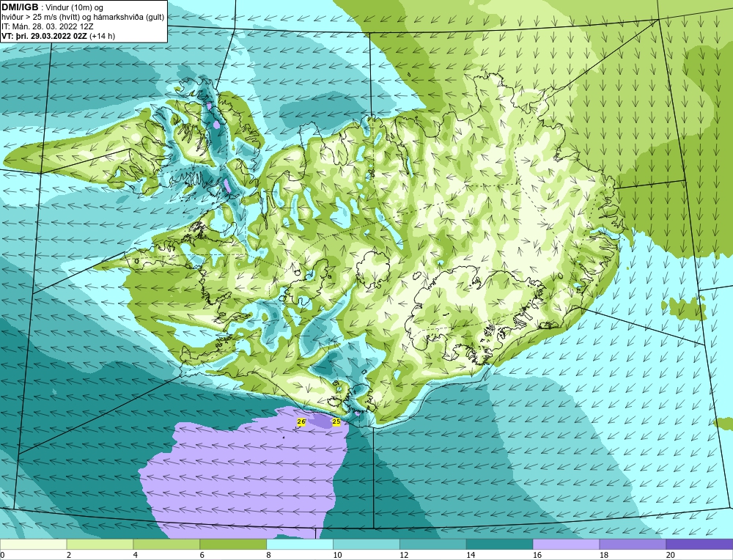733x560 pixels.
Task: Click the 'Vindur (10m) og' text
Action: pos(74,8)
